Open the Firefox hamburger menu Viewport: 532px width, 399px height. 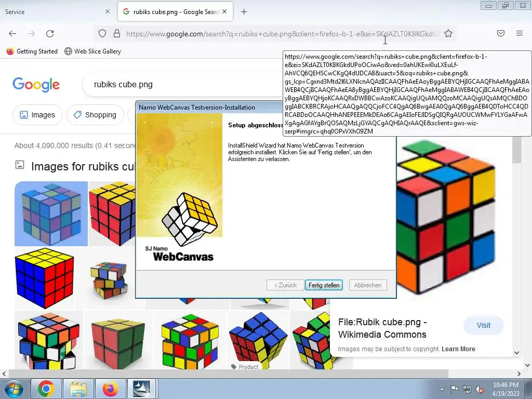pos(520,33)
